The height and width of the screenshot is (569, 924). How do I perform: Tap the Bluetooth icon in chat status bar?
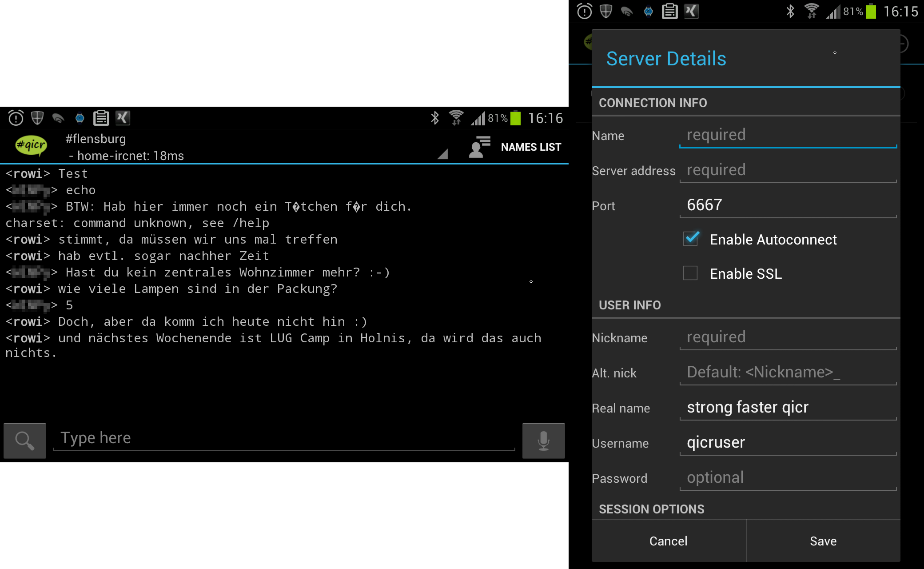click(435, 118)
